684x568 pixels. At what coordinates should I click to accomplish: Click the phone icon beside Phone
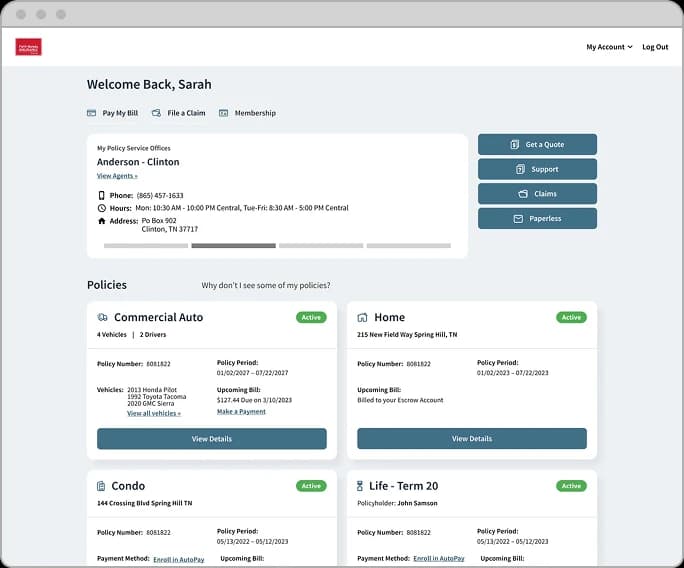(102, 195)
